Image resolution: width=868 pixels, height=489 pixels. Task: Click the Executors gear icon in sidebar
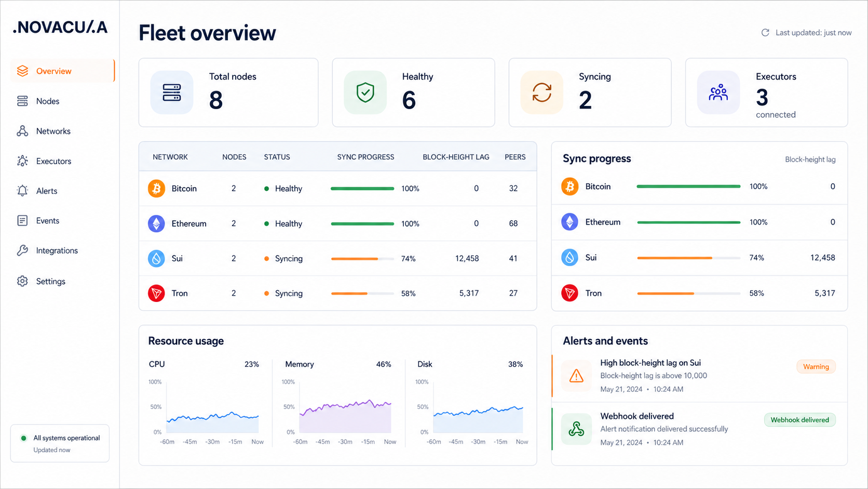[22, 161]
